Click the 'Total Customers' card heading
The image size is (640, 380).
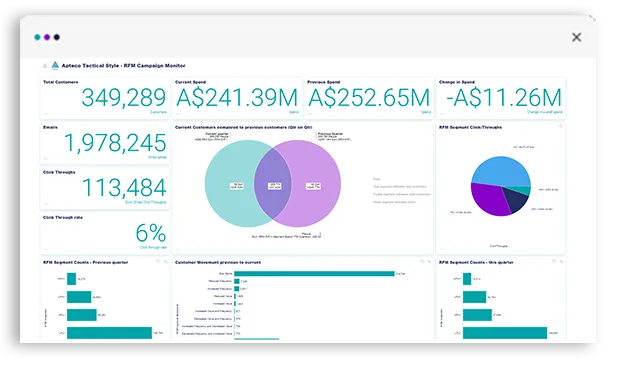point(60,82)
